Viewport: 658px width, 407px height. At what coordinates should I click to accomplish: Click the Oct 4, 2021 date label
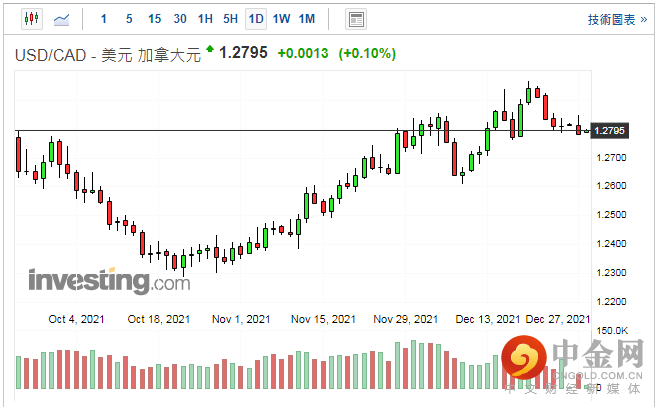click(x=76, y=319)
